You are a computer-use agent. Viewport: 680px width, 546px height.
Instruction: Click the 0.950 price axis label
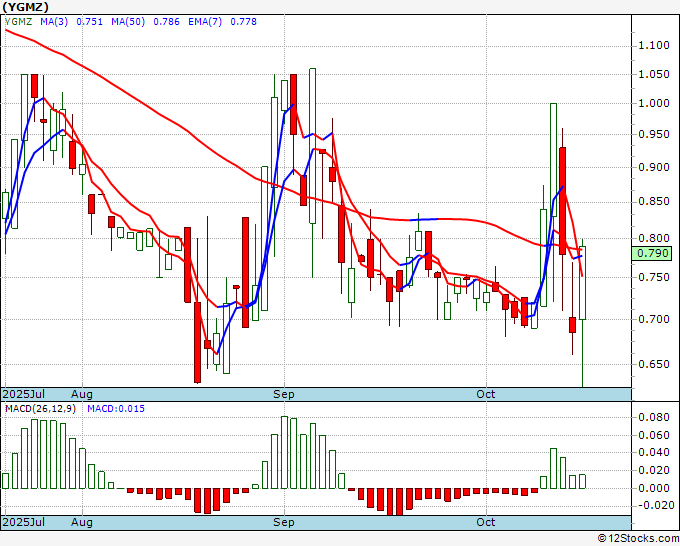[654, 134]
